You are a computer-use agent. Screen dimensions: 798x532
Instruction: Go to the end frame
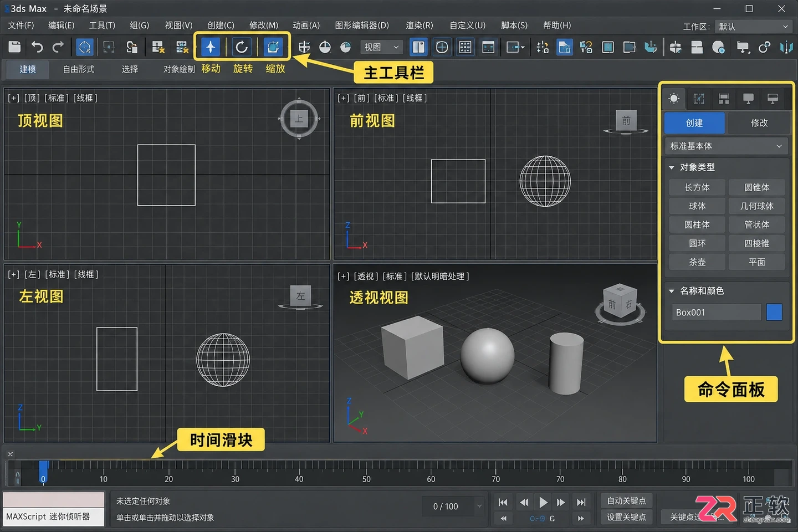pos(581,502)
